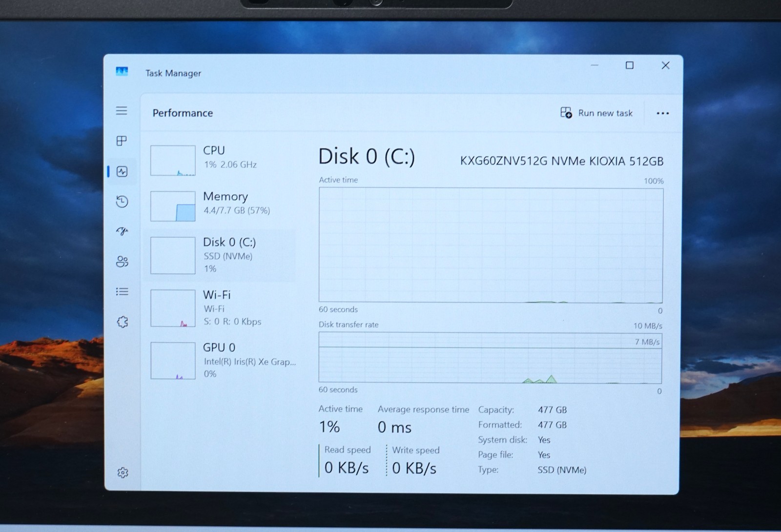Open the Users page icon
Viewport: 781px width, 532px height.
122,262
